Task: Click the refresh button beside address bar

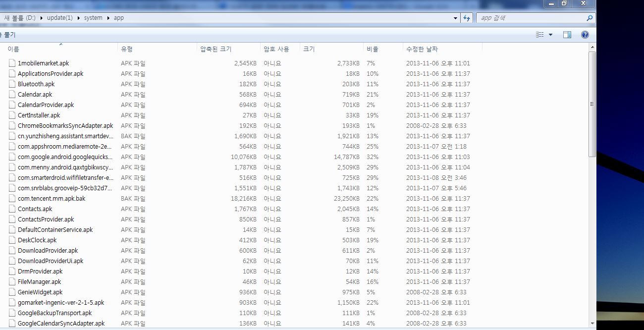Action: point(467,18)
